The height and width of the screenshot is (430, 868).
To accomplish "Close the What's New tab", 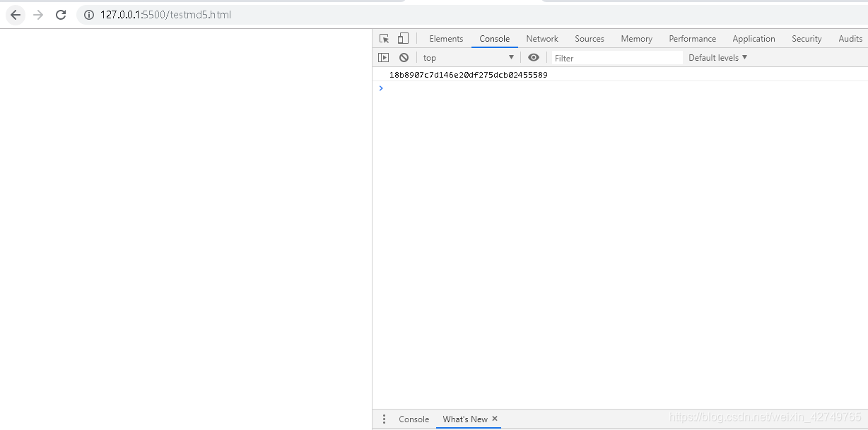I will pyautogui.click(x=493, y=419).
